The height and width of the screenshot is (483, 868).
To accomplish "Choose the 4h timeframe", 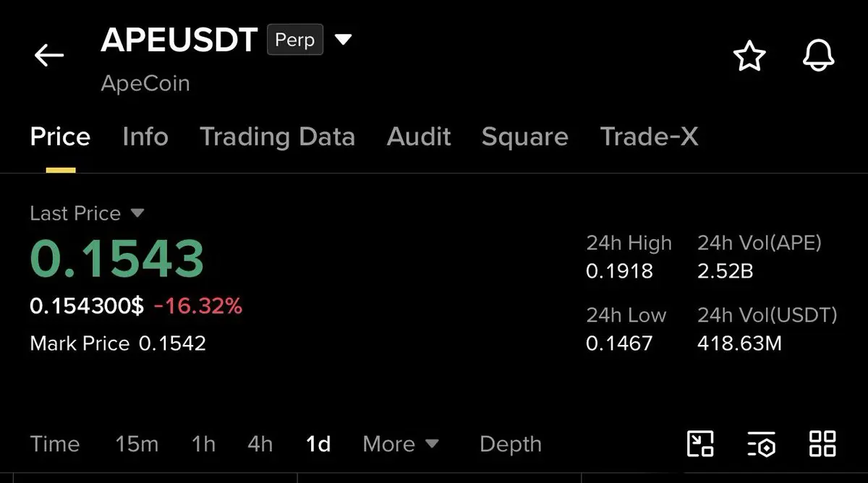I will [260, 443].
